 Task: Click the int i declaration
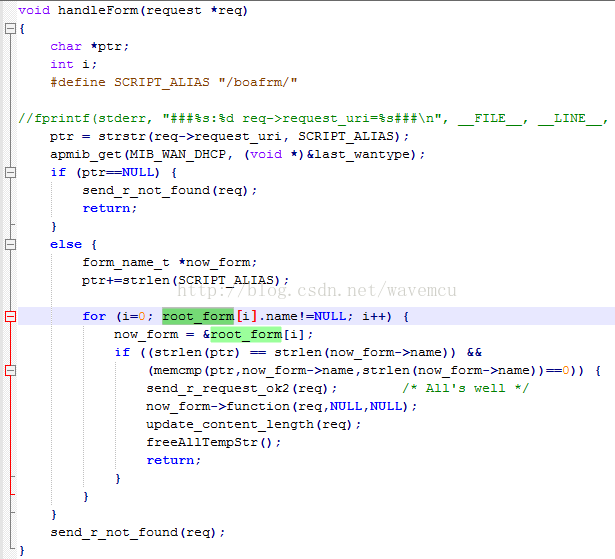73,64
